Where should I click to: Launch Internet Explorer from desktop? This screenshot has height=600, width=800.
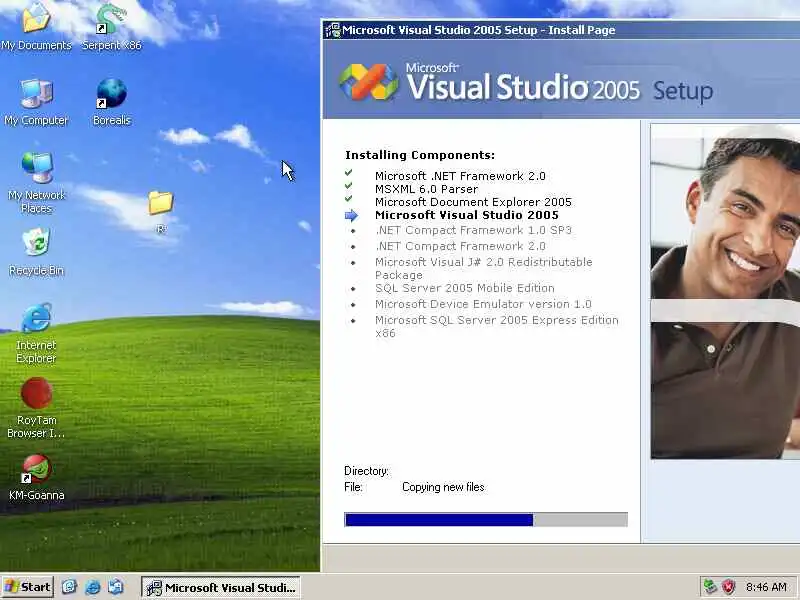(36, 333)
